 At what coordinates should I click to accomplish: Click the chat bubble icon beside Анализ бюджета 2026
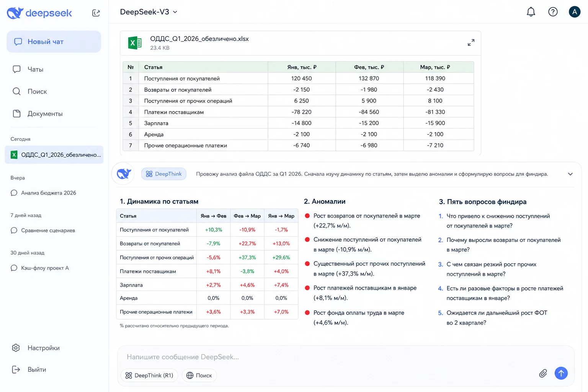click(x=14, y=193)
